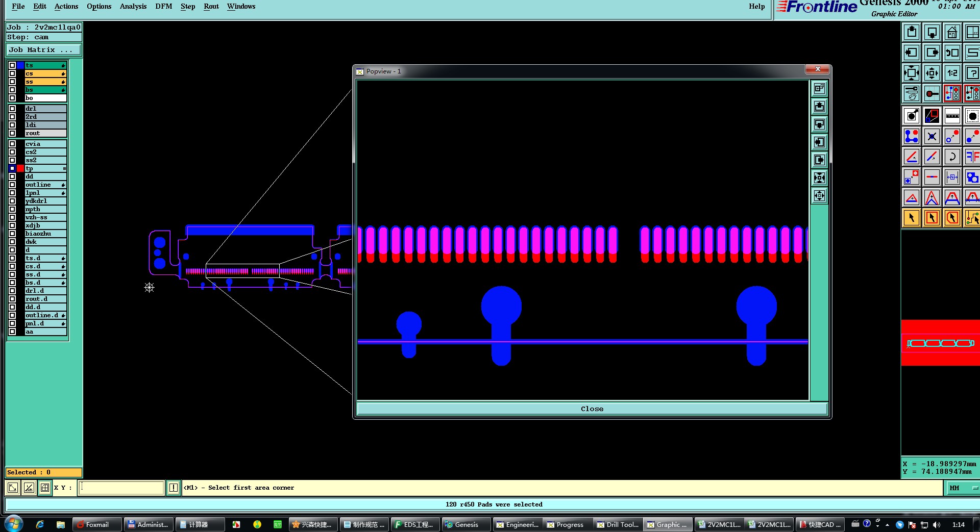
Task: Zoom in within Popview window toolbar
Action: (x=819, y=178)
